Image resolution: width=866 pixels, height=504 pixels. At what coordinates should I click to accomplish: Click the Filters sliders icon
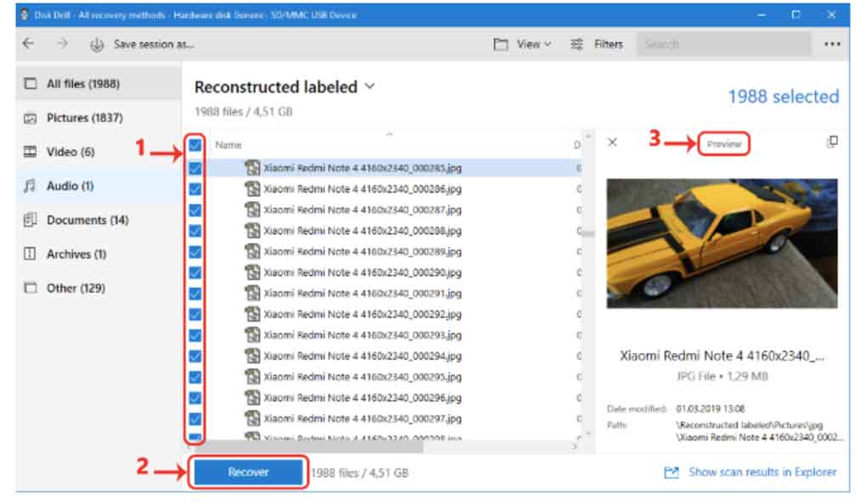click(x=577, y=44)
